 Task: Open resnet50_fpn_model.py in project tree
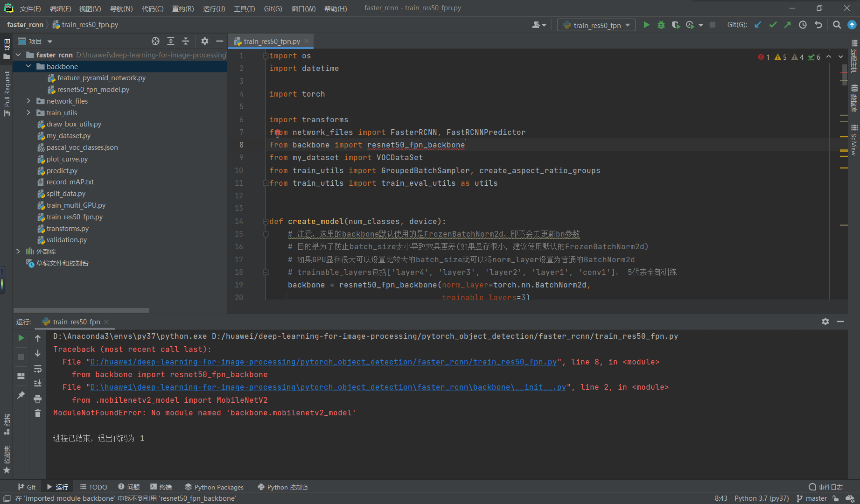point(93,90)
